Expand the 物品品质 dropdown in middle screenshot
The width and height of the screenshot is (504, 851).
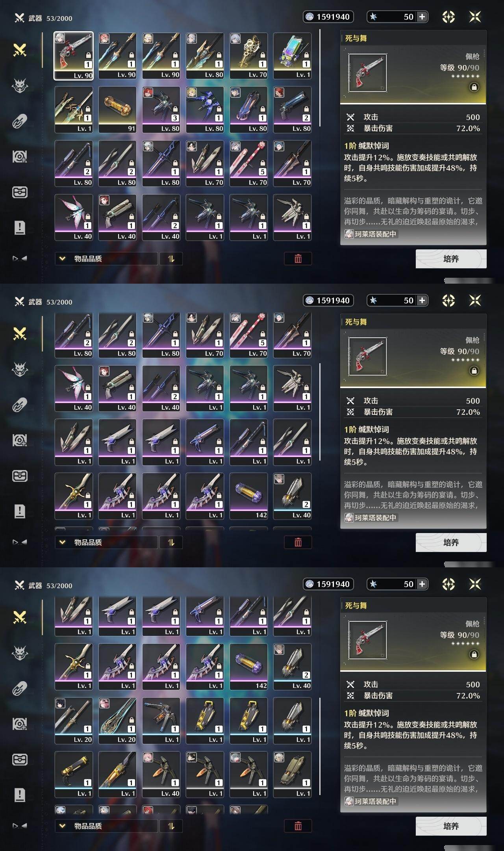tap(106, 542)
